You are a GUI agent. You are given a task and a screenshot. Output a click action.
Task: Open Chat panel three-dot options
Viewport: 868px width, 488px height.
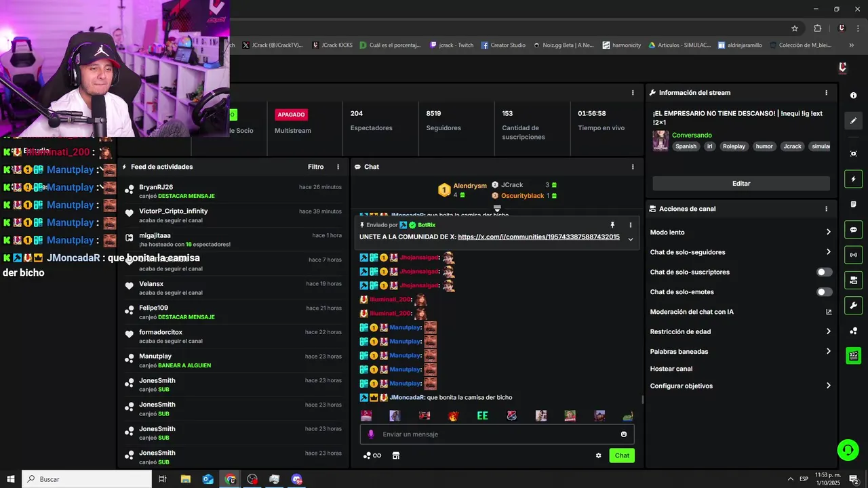click(633, 167)
